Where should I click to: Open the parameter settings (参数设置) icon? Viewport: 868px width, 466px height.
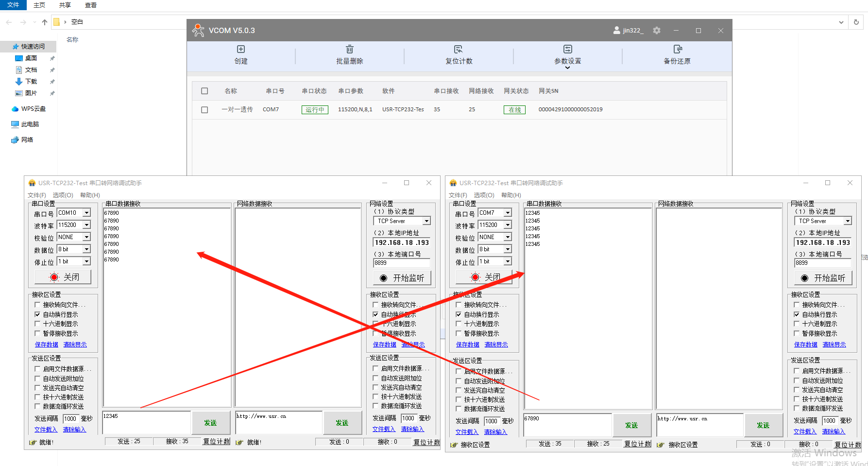tap(567, 50)
